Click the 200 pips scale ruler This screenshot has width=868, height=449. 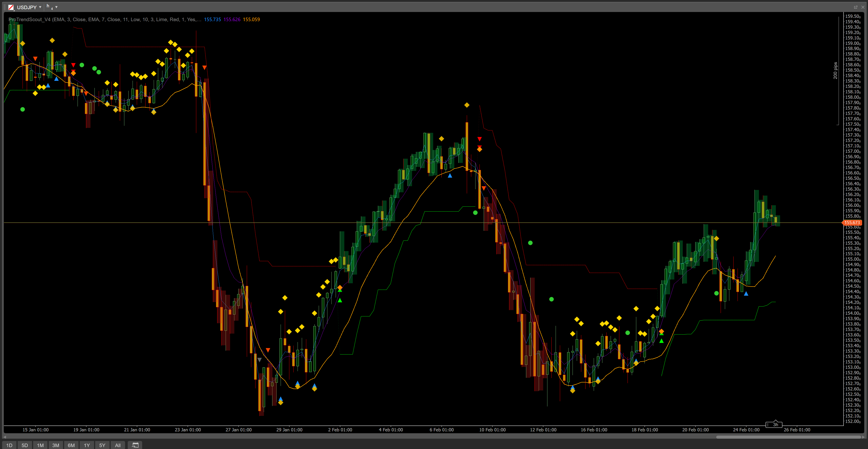point(836,71)
